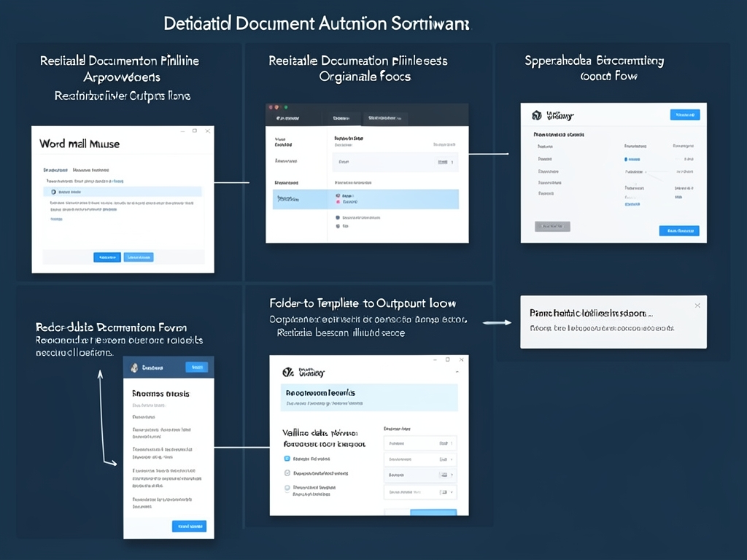Click the upper icon in the highlighted blue row
Image resolution: width=747 pixels, height=560 pixels.
338,195
